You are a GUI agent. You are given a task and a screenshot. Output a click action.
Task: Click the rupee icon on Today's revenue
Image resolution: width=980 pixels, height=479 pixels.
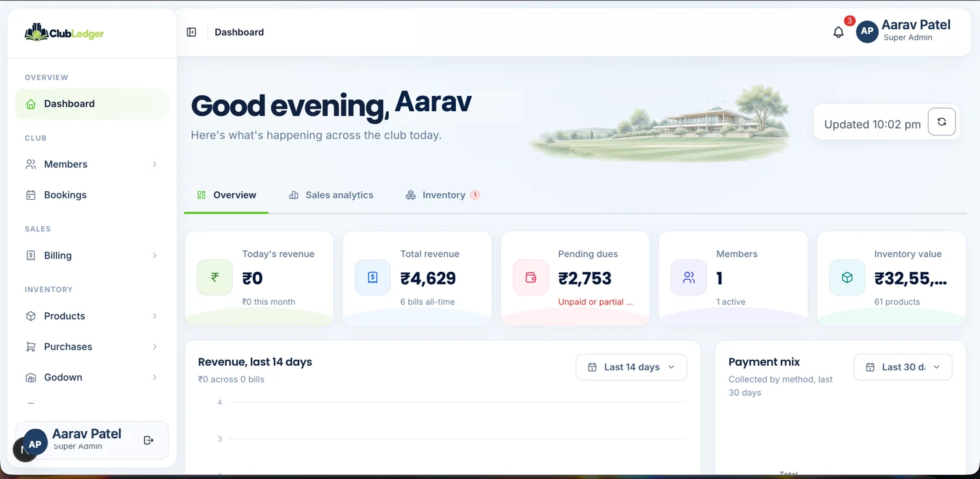[x=215, y=278]
